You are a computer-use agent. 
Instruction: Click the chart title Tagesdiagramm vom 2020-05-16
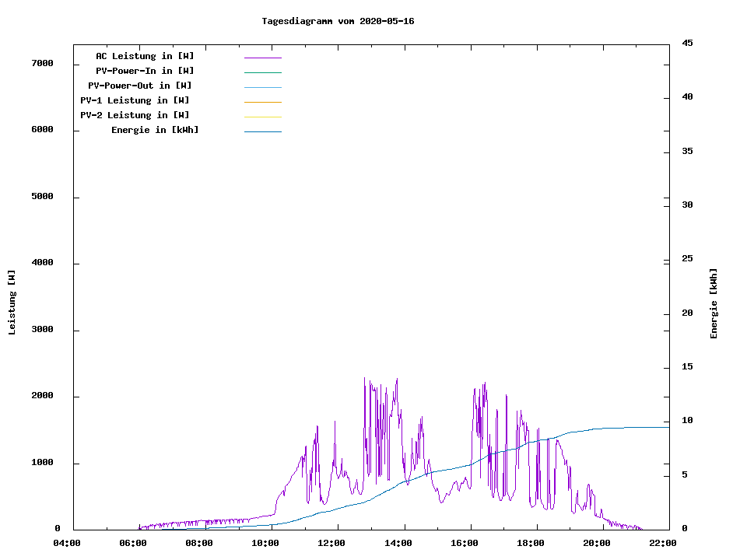[x=338, y=21]
